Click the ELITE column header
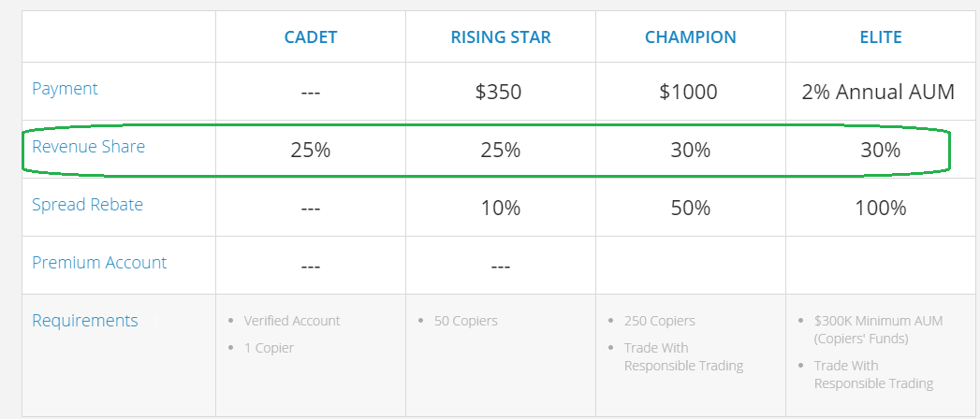Image resolution: width=980 pixels, height=419 pixels. 880,37
